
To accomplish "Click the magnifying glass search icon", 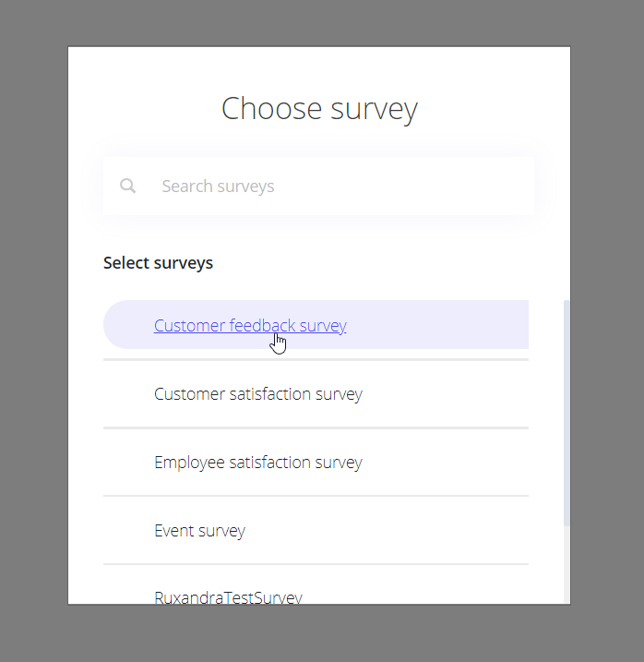I will coord(128,186).
